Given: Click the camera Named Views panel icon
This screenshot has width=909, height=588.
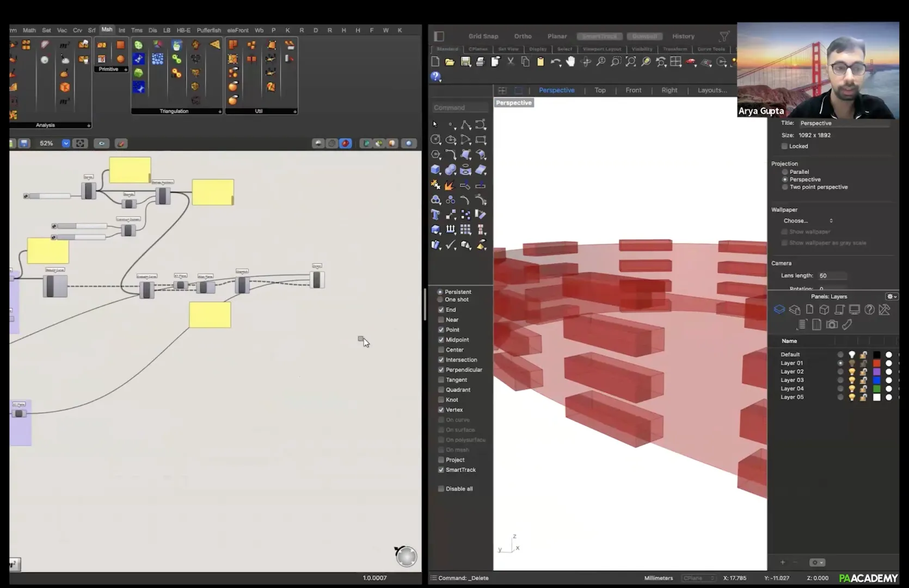Looking at the screenshot, I should point(832,325).
